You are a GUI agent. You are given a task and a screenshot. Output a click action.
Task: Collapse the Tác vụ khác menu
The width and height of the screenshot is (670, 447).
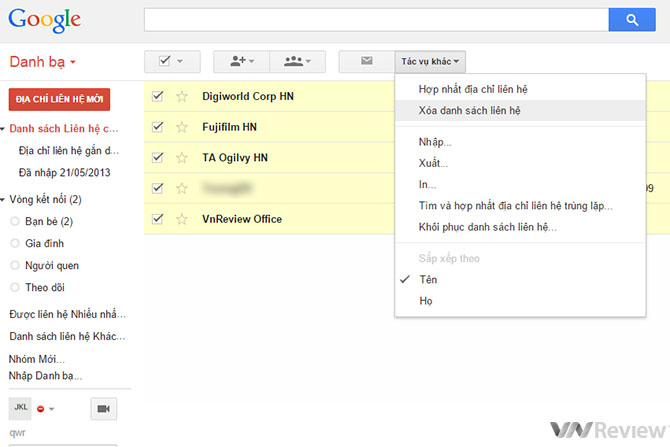coord(431,61)
